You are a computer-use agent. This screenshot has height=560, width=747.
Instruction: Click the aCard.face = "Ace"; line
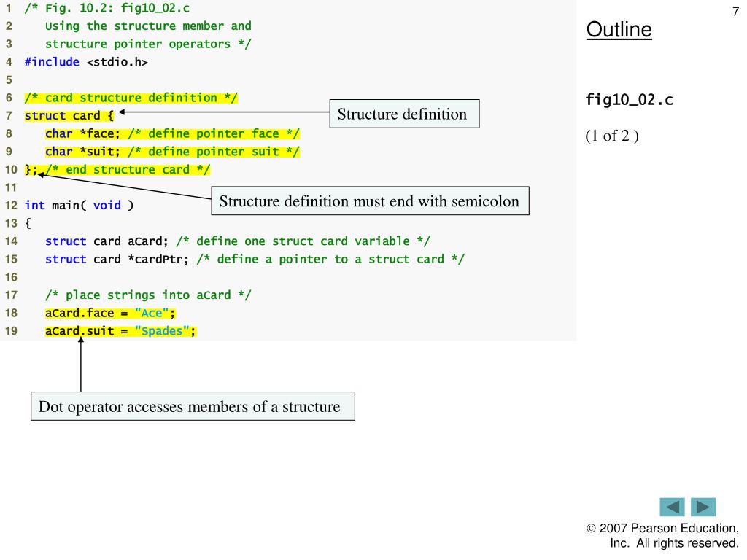[x=110, y=314]
